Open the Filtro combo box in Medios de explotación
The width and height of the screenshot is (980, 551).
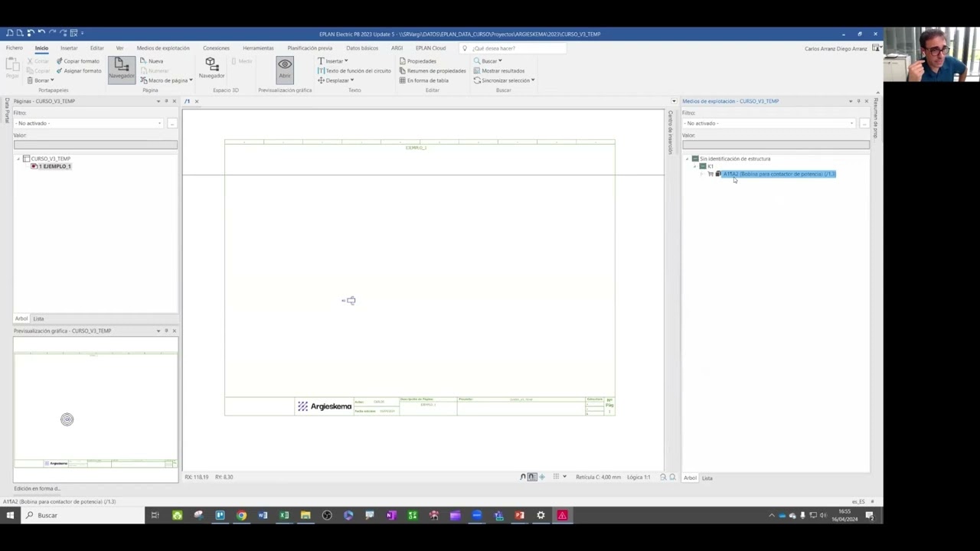[x=769, y=123]
